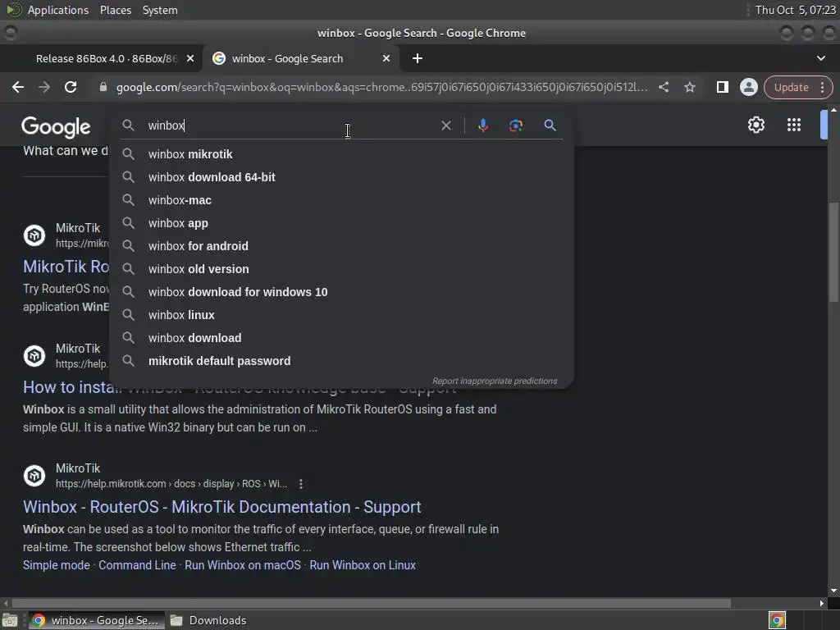Click magnifier icon beside winbox mikrotik suggestion

(x=128, y=154)
